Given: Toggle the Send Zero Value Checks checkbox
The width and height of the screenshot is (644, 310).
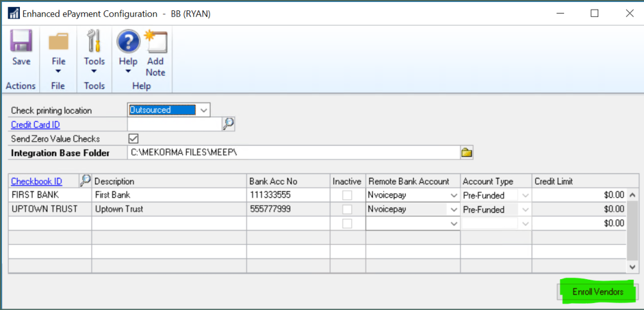Looking at the screenshot, I should pos(133,138).
